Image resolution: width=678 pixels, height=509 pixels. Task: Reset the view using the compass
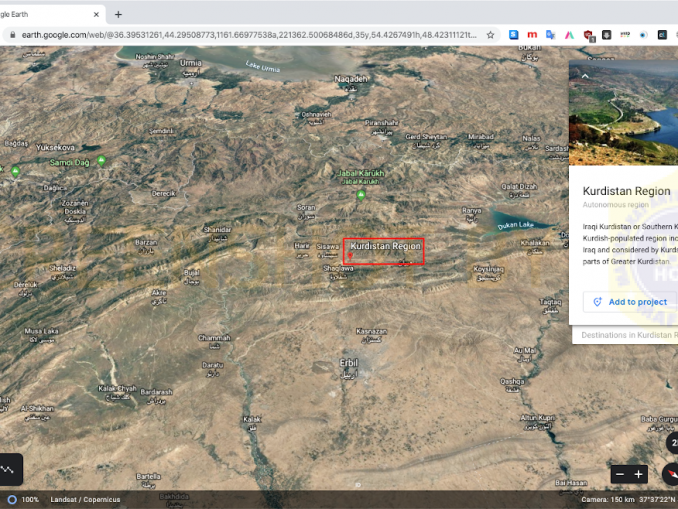[671, 474]
